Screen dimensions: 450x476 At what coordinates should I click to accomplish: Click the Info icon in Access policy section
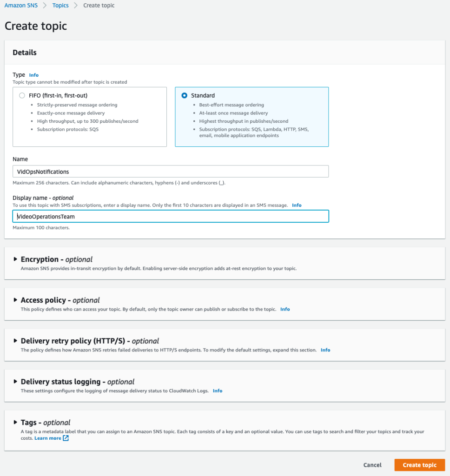[285, 309]
